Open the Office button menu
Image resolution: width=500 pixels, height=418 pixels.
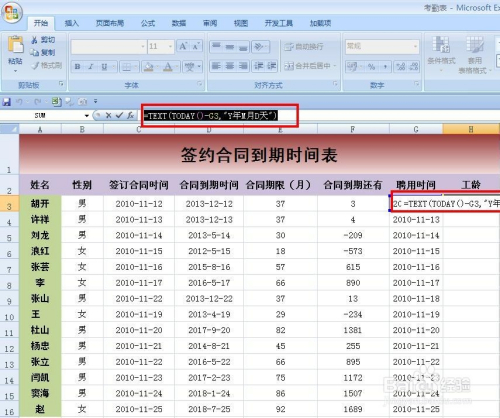click(x=12, y=12)
